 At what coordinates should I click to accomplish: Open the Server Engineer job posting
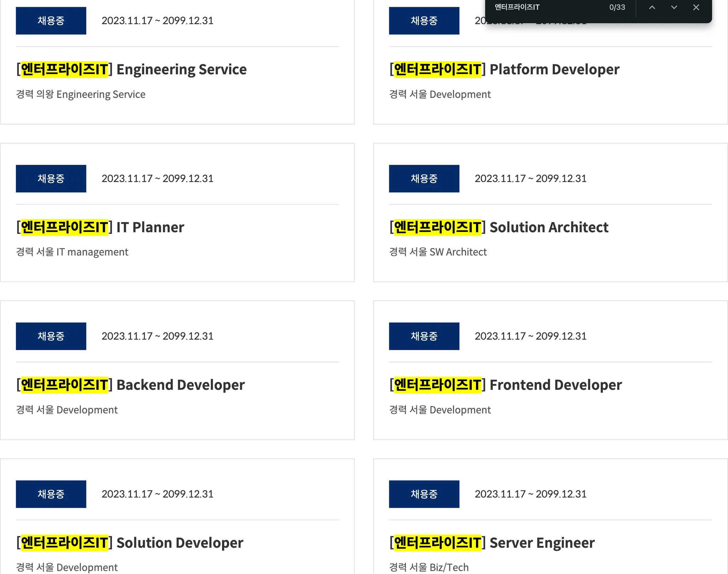point(492,543)
